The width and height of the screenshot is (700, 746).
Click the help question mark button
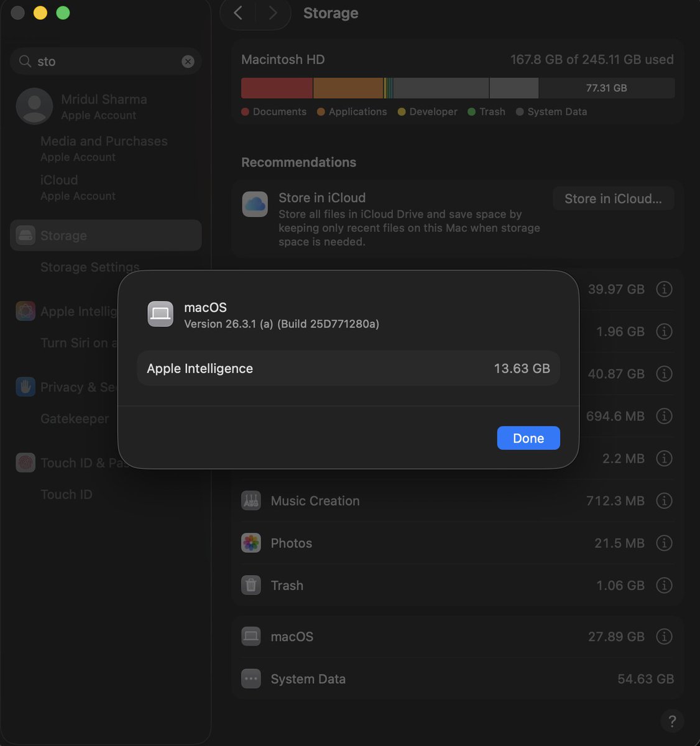click(672, 721)
